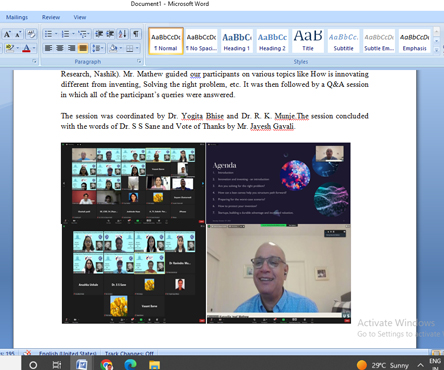Open multilevel list dropdown arrow

tap(89, 34)
